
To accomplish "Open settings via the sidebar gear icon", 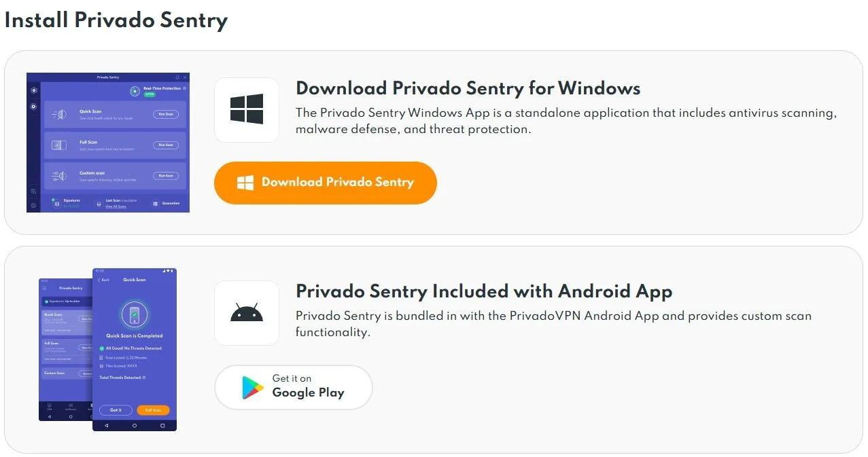I will 34,204.
